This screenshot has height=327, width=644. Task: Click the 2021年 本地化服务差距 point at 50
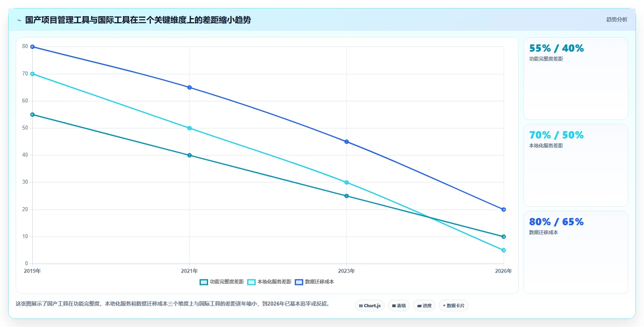pos(190,128)
